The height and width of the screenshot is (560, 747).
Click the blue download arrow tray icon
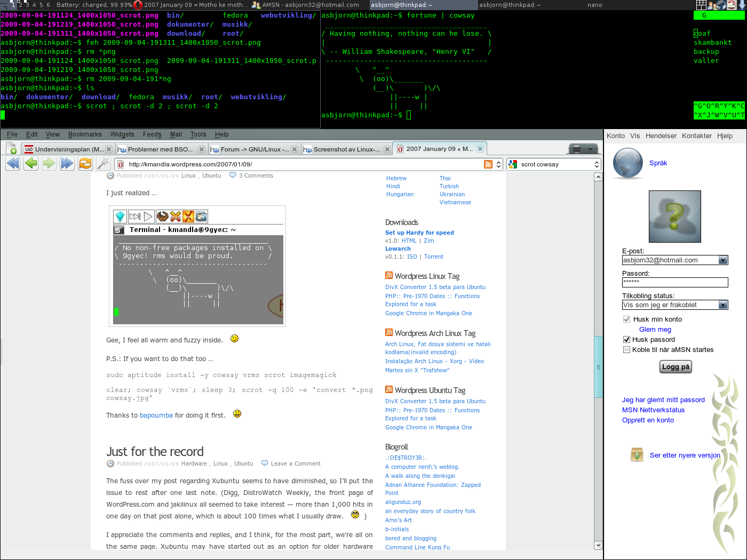(x=742, y=5)
